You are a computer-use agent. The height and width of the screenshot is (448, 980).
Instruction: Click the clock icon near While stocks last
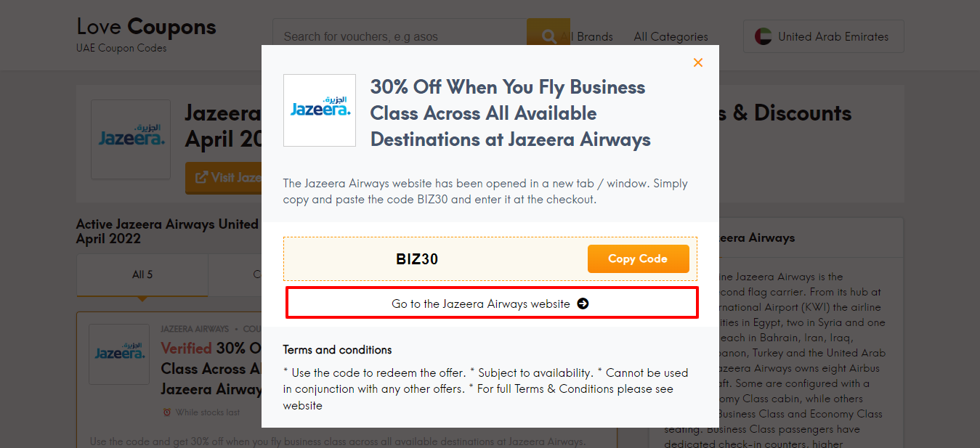tap(167, 412)
